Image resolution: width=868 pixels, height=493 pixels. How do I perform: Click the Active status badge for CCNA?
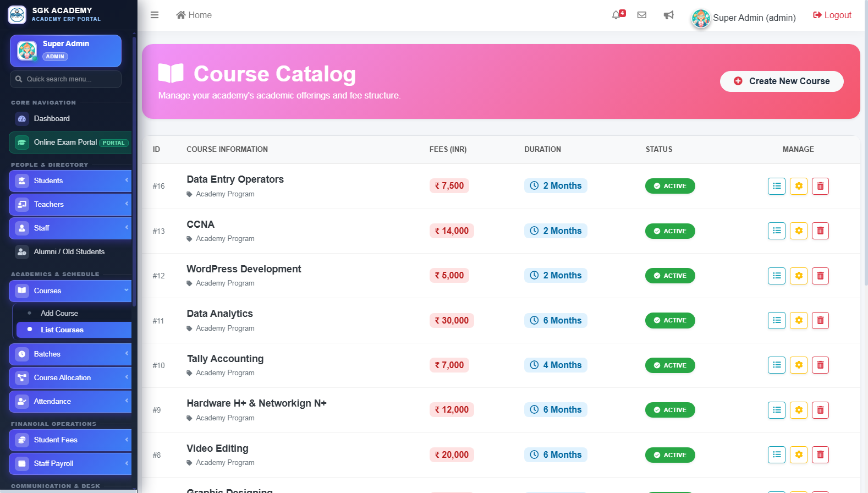coord(670,231)
